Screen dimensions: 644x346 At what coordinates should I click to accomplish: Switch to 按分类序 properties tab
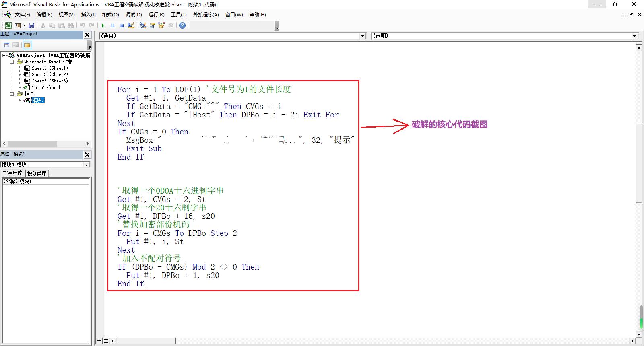click(x=37, y=173)
